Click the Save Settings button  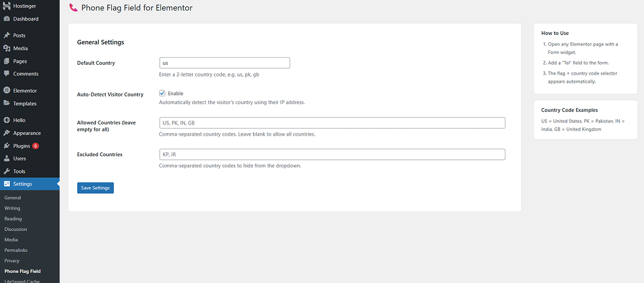[95, 188]
